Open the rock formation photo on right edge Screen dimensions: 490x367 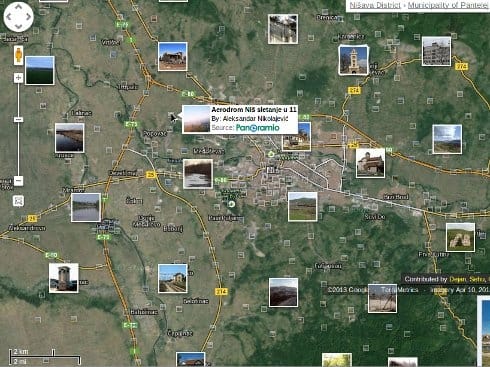point(460,237)
